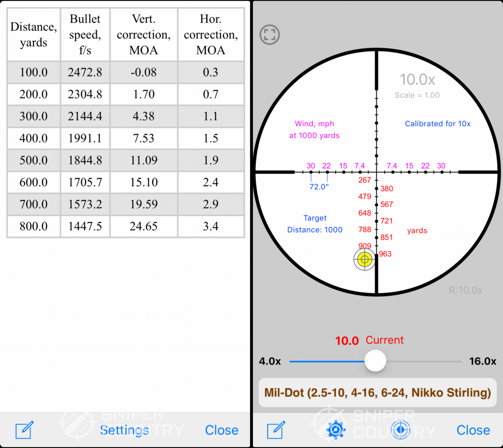This screenshot has width=503, height=448.
Task: Tap the fullscreen icon above the reticle
Action: [270, 35]
